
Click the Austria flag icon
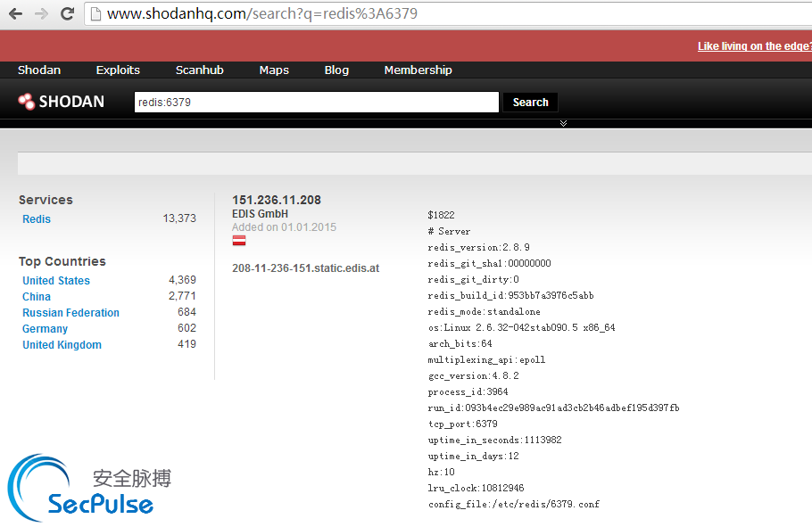point(239,240)
